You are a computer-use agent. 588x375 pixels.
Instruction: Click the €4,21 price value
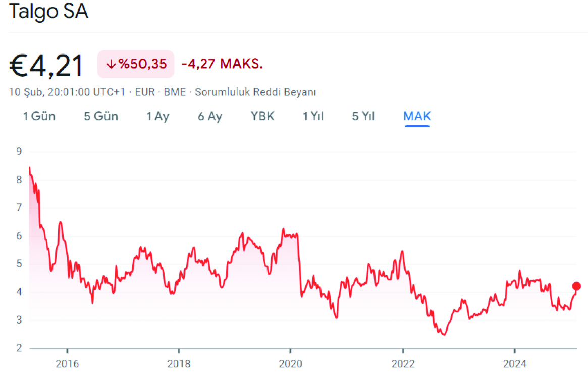pyautogui.click(x=46, y=66)
